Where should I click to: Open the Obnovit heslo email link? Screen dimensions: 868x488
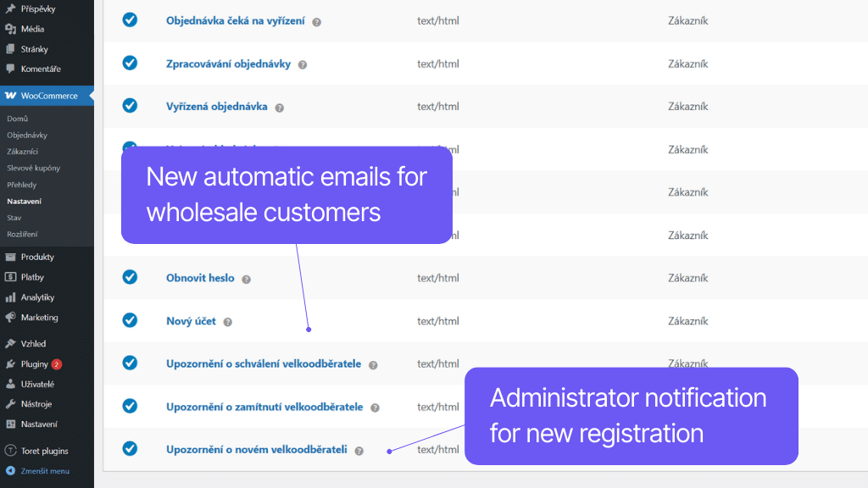[200, 278]
